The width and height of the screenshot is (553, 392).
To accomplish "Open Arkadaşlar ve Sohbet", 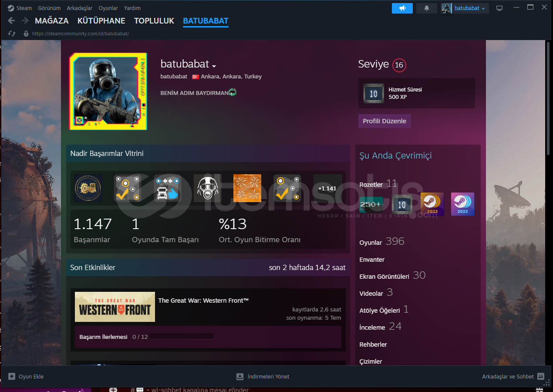I will click(513, 376).
